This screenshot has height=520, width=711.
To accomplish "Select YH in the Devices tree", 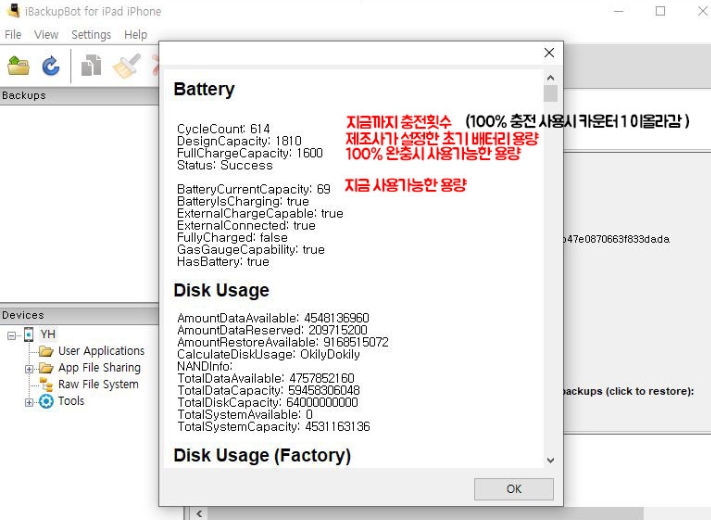I will pyautogui.click(x=48, y=335).
